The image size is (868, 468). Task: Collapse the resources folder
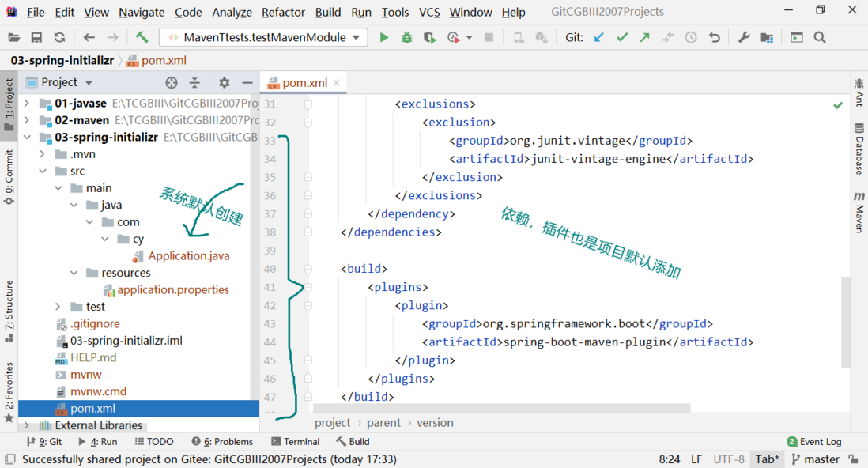click(x=74, y=273)
